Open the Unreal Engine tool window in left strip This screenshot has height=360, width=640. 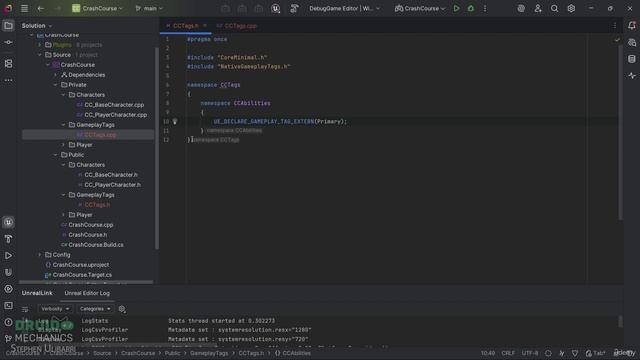[x=8, y=222]
